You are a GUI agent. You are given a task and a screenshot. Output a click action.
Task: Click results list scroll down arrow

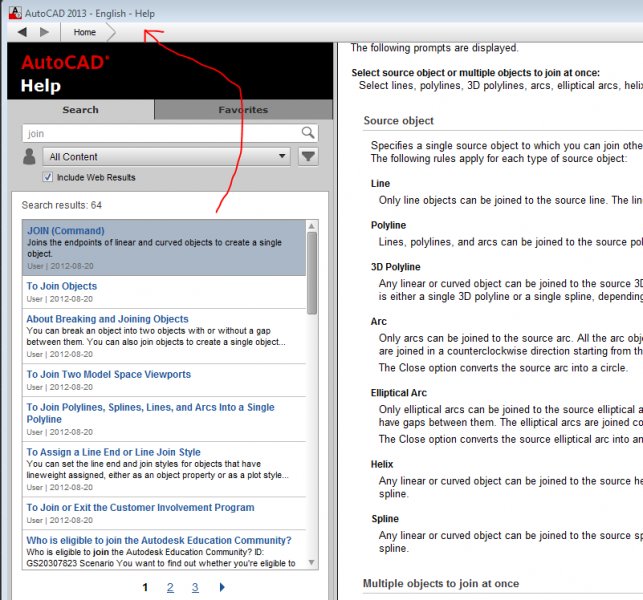point(312,562)
